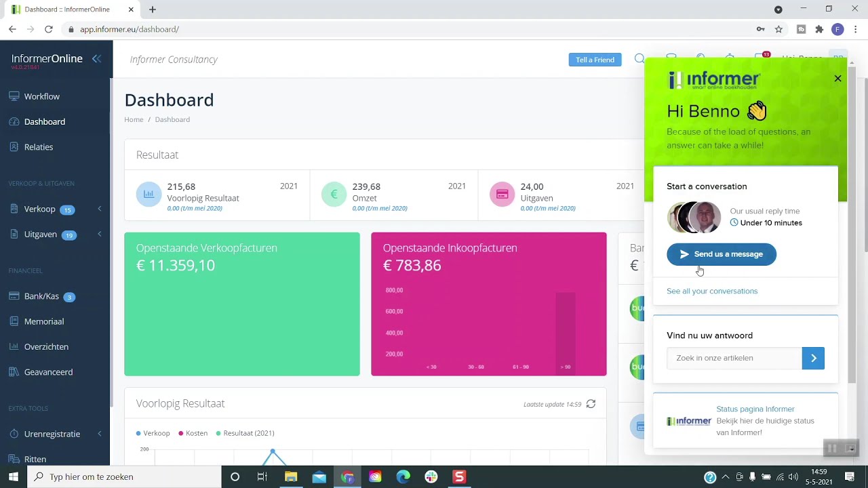Open new browser tab with plus
This screenshot has width=868, height=488.
click(x=153, y=9)
